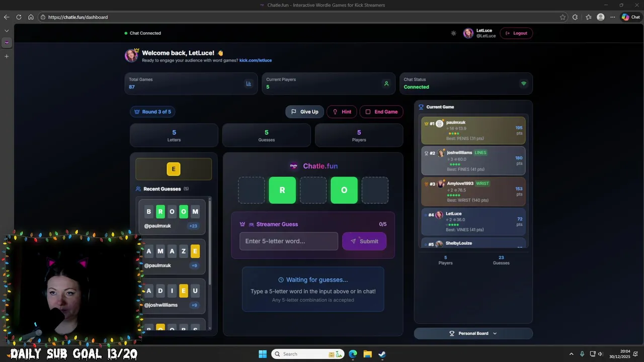Focus the Enter 5-letter word input field
Screen dimensions: 644x362
click(x=289, y=241)
